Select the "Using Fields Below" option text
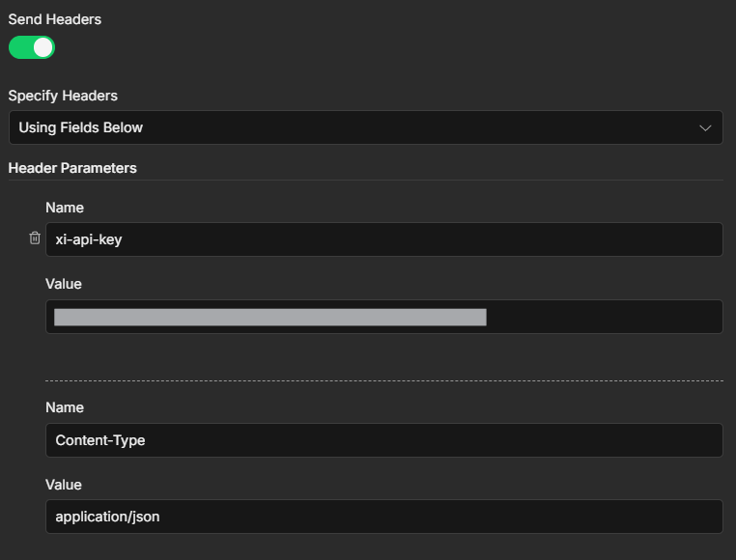 [x=81, y=127]
